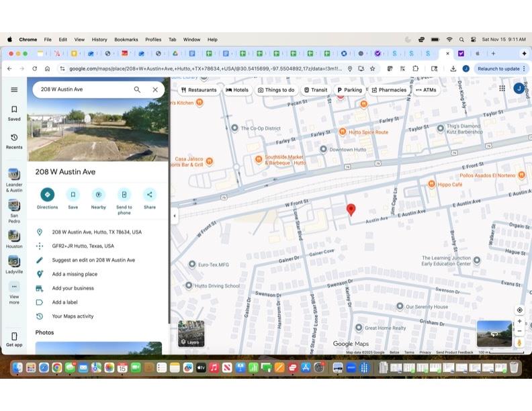Click Suggest an edit on 208 W Austin Ave

[x=93, y=260]
